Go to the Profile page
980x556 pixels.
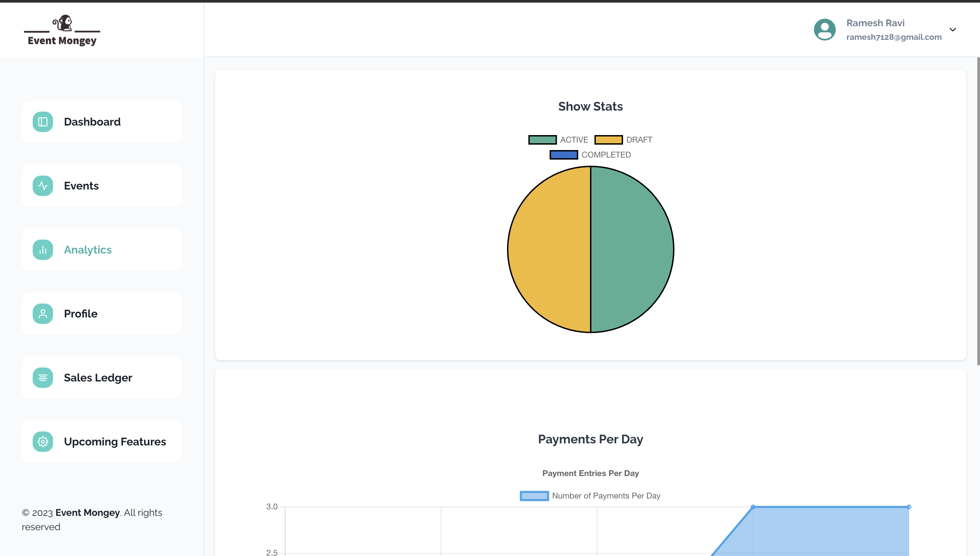(x=101, y=313)
